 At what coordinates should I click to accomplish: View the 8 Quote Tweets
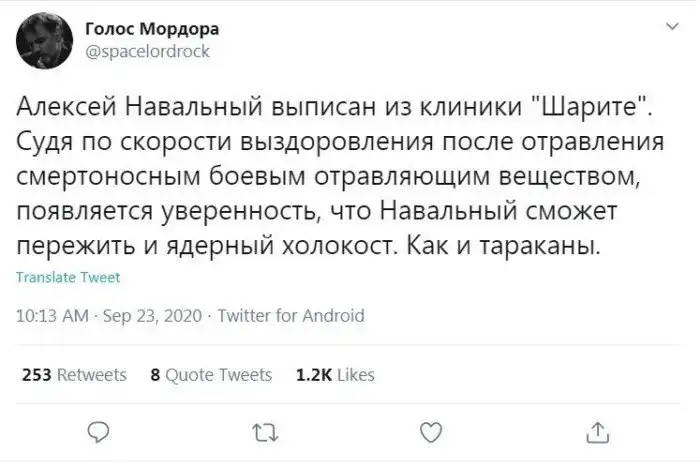[x=210, y=375]
